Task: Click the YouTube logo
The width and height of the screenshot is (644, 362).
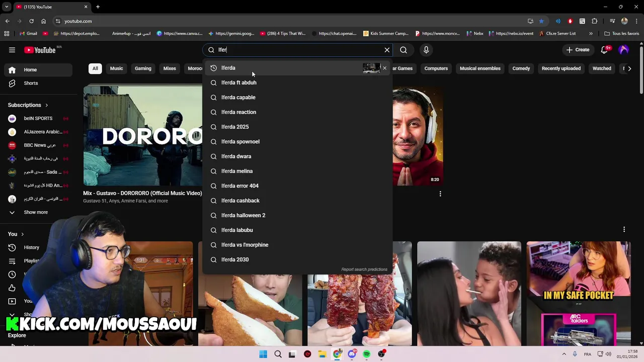Action: 40,50
